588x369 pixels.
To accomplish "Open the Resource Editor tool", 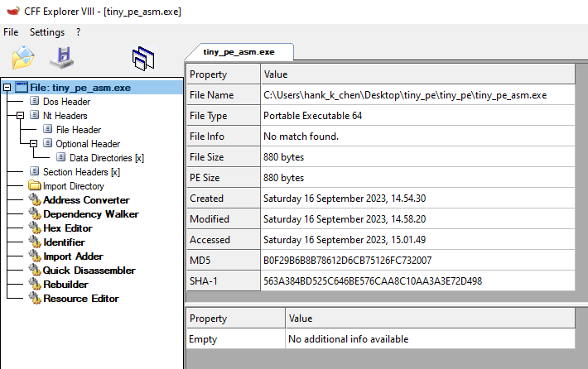I will [x=81, y=298].
